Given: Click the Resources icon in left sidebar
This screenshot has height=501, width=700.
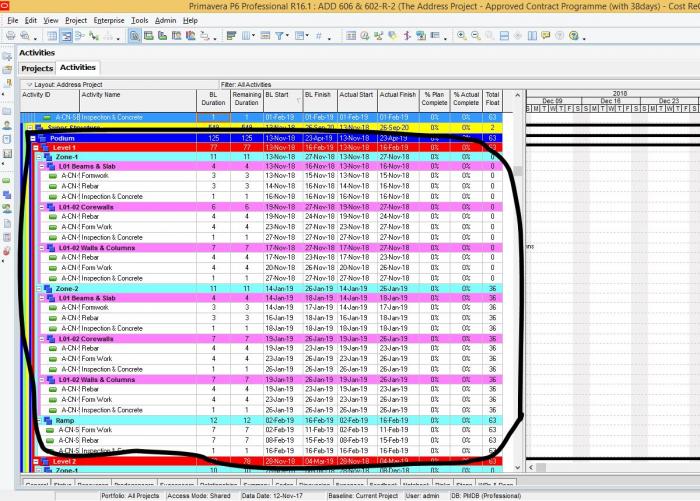Looking at the screenshot, I should tap(7, 125).
